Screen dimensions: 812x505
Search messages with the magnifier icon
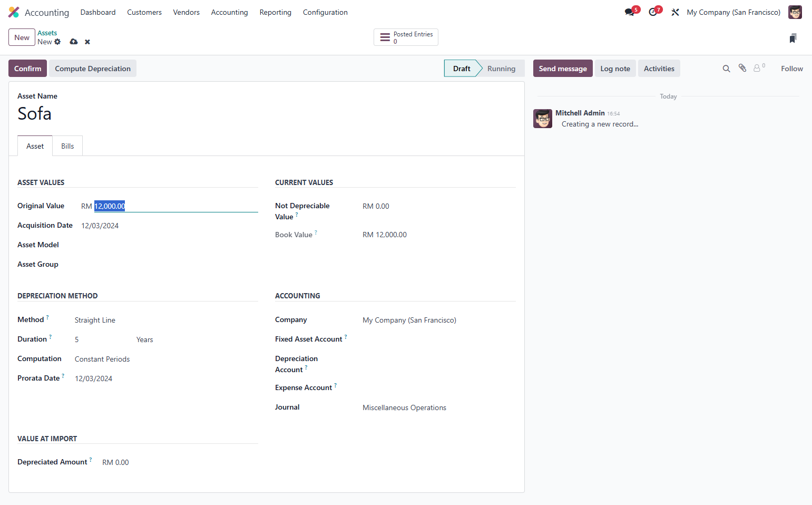point(726,69)
